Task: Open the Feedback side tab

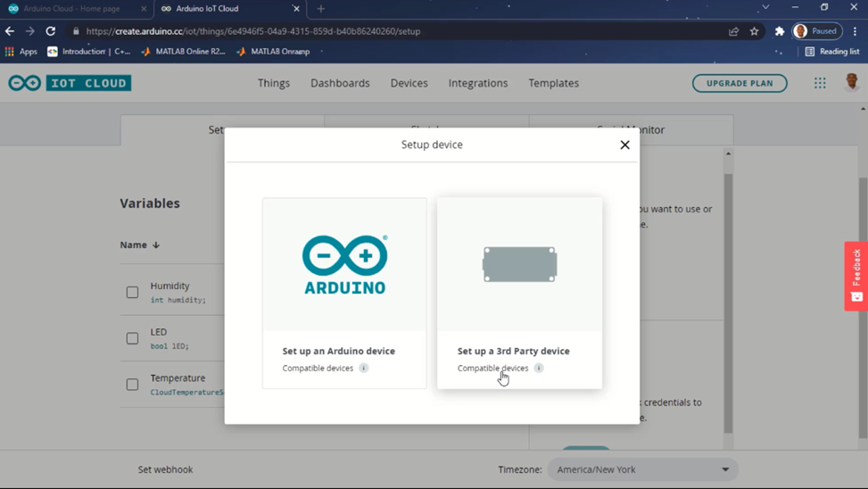Action: click(x=856, y=276)
